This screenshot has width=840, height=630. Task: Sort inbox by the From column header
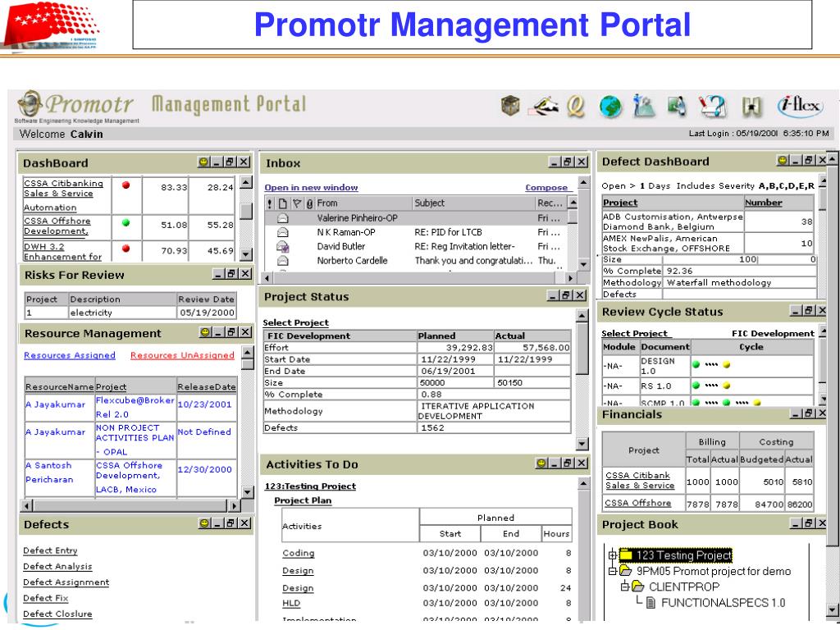363,203
